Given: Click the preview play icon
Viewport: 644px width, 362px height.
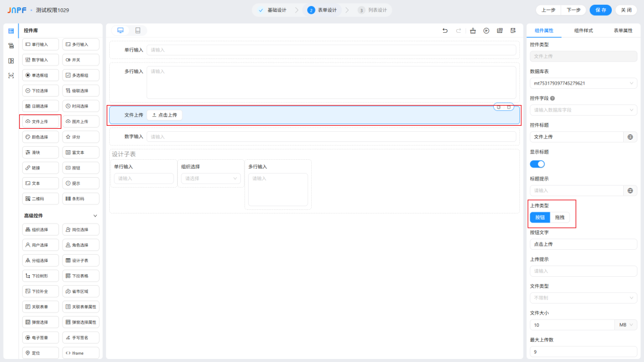Looking at the screenshot, I should [x=487, y=30].
